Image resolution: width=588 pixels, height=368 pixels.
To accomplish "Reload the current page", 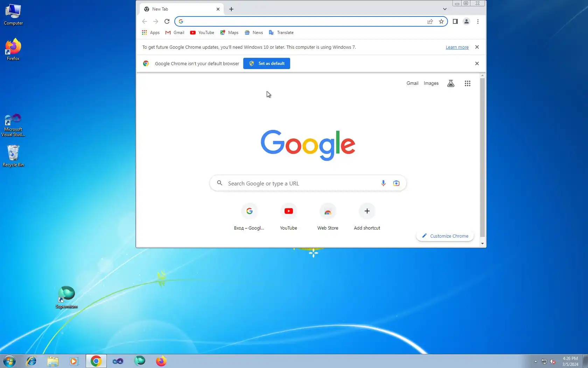I will tap(167, 21).
